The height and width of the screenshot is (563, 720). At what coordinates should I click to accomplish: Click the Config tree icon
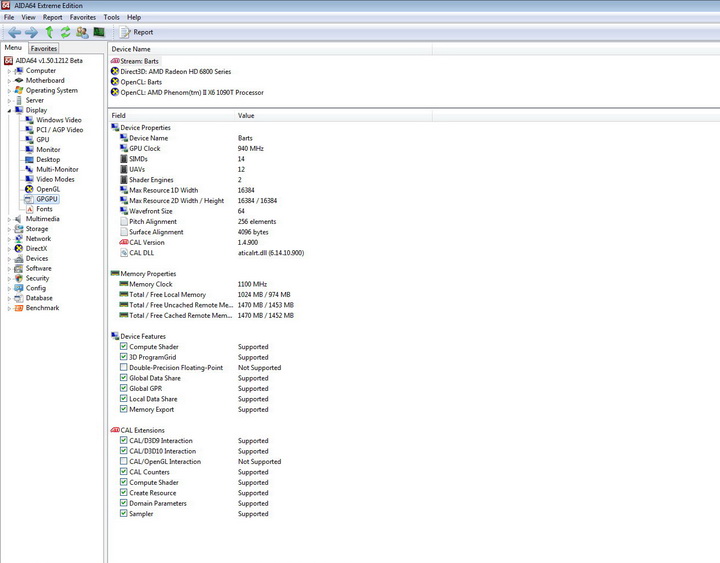pyautogui.click(x=18, y=288)
